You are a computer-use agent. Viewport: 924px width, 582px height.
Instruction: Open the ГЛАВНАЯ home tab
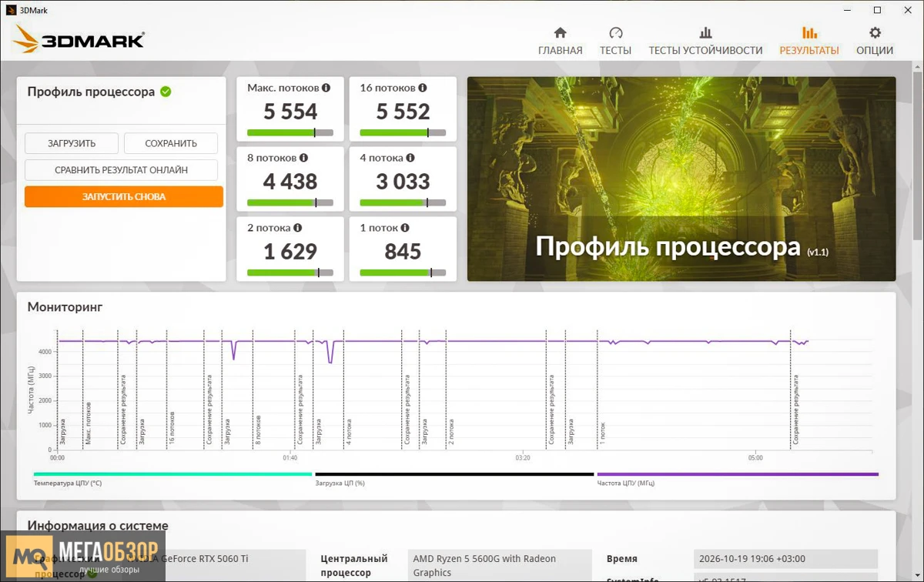[560, 42]
